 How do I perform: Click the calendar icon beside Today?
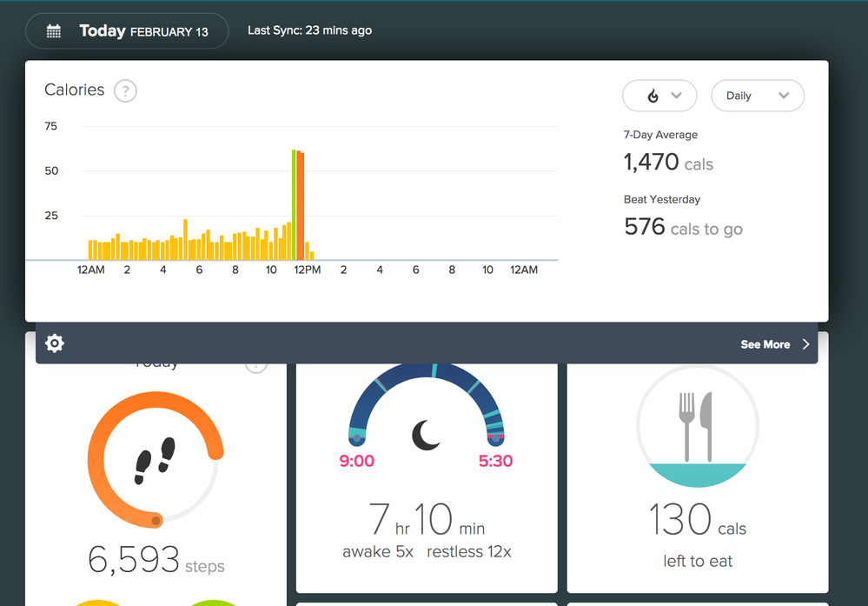pyautogui.click(x=54, y=31)
